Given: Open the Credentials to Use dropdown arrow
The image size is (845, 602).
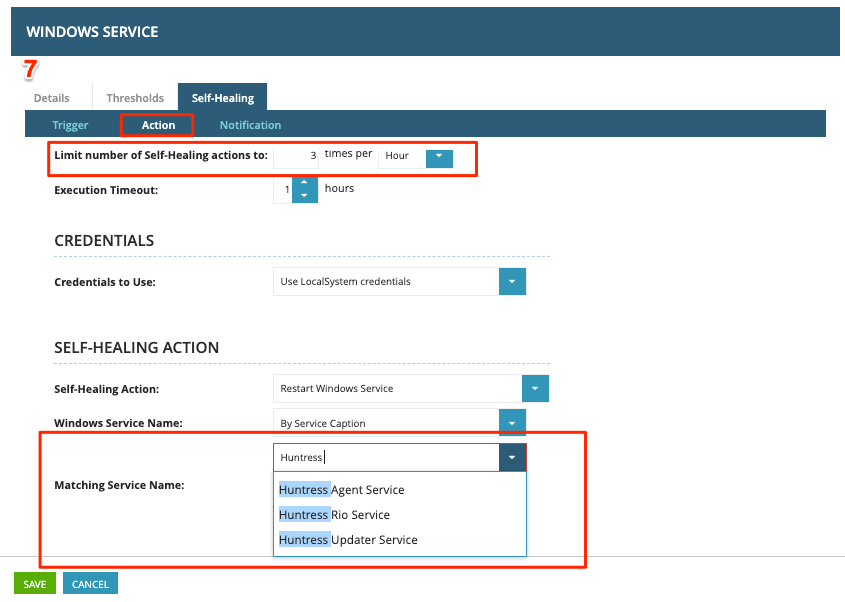Looking at the screenshot, I should point(512,281).
